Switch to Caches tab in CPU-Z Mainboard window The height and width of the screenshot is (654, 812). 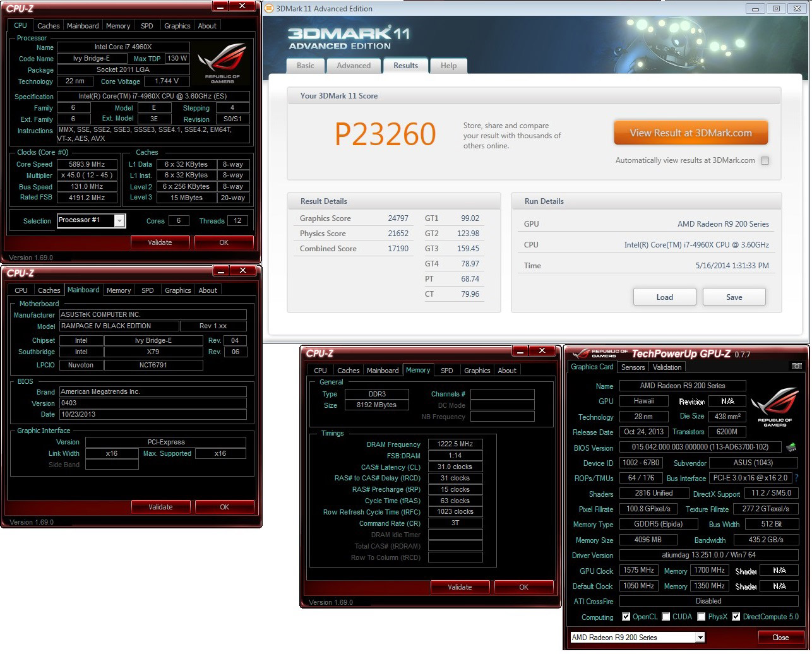(49, 290)
